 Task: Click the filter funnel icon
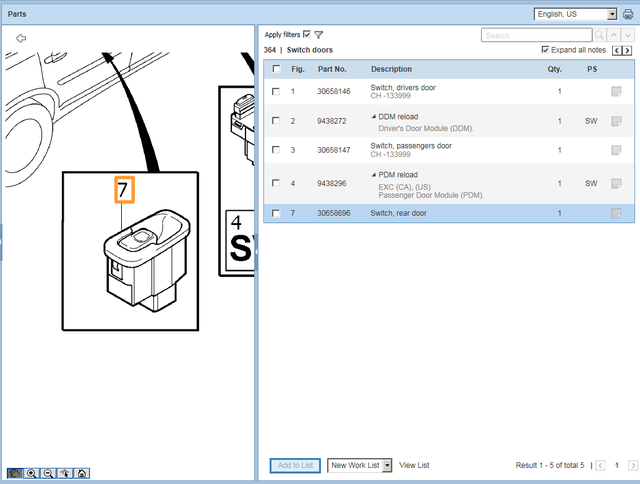(319, 34)
